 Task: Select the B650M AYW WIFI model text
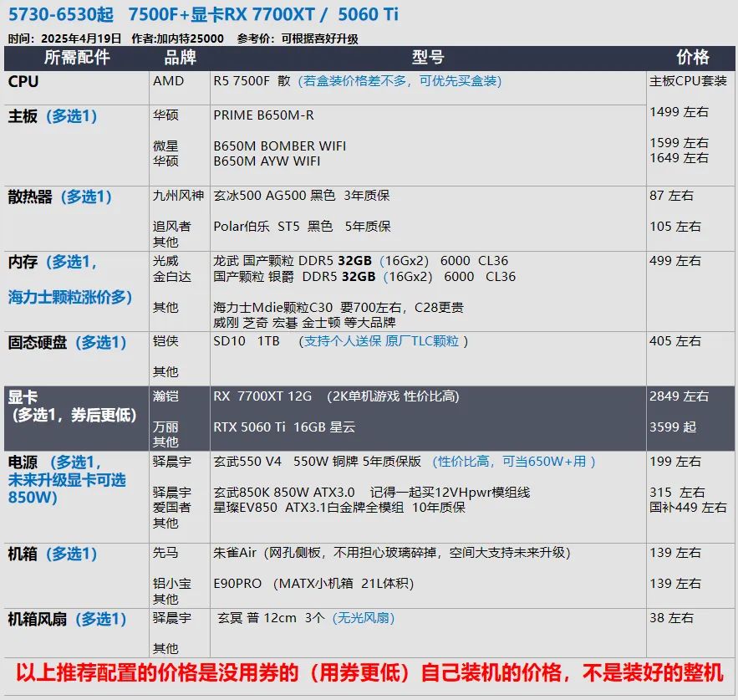click(267, 161)
